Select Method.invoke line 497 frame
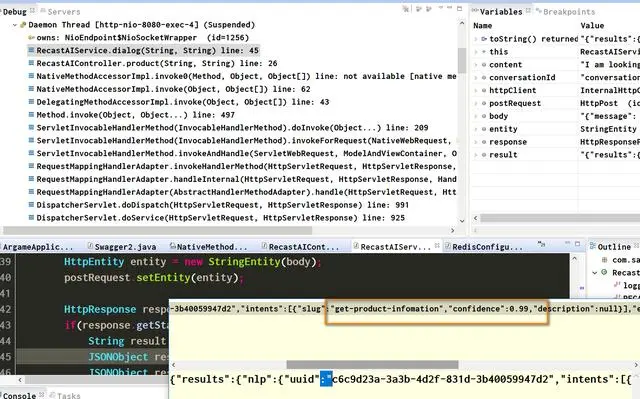Image resolution: width=640 pixels, height=399 pixels. coord(136,115)
